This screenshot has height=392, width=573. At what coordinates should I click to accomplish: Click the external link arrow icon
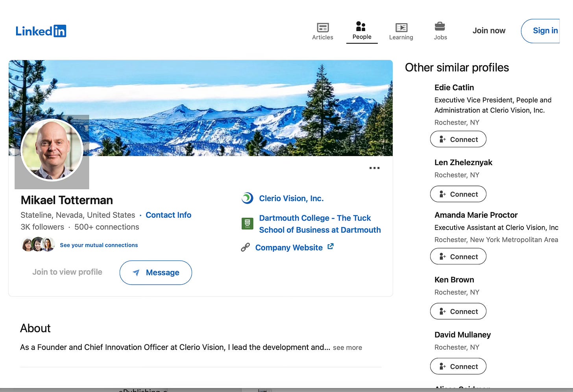[331, 247]
